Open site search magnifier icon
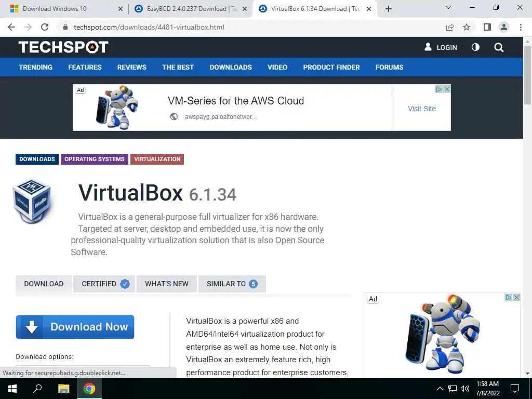This screenshot has height=399, width=532. [x=499, y=47]
